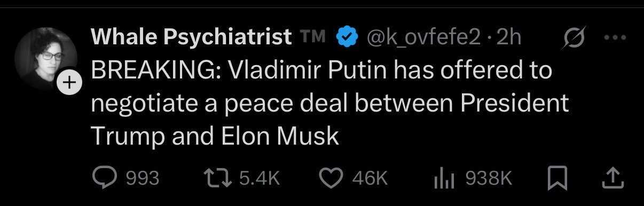The image size is (644, 206).
Task: Open the Whale Psychiatrist profile picture
Action: (x=45, y=58)
